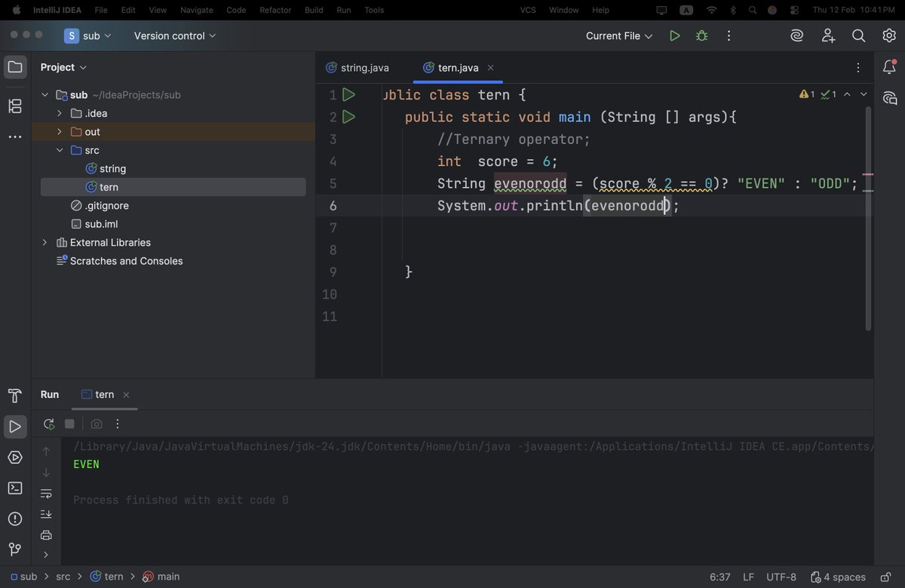
Task: Open the Services tool window icon
Action: point(15,457)
